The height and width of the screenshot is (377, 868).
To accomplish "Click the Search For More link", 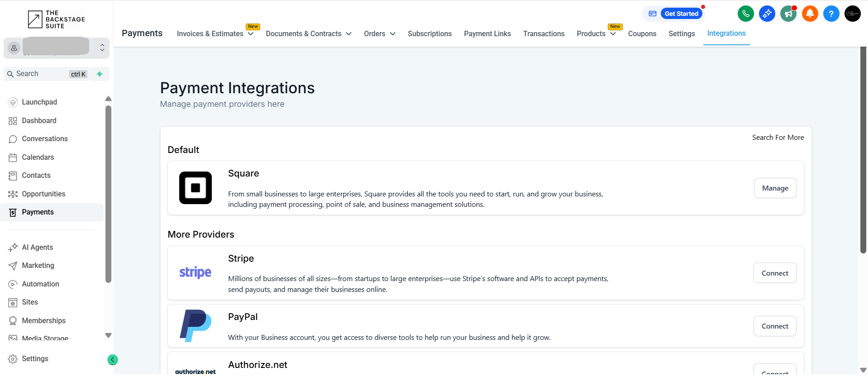I will coord(777,138).
